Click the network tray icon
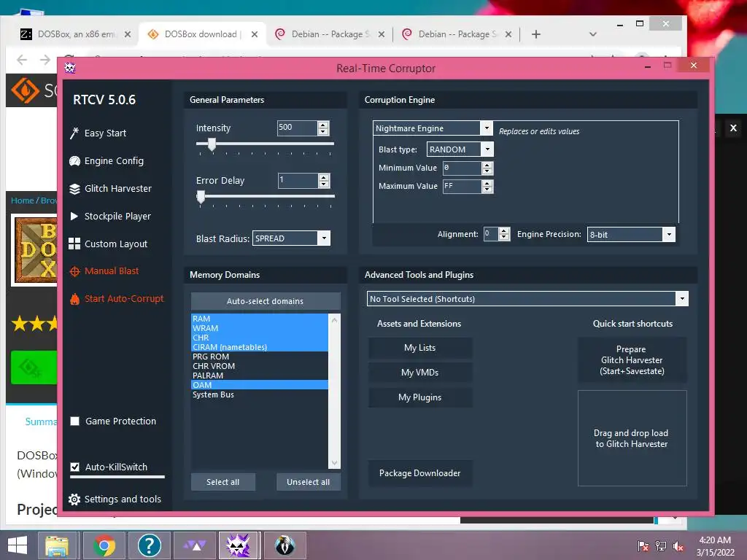 pos(661,546)
